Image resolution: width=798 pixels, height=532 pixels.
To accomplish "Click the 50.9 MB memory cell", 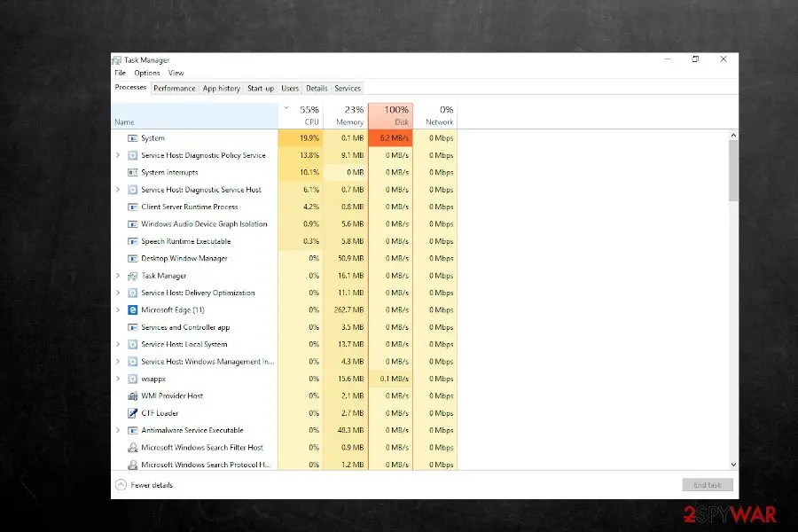I will [346, 258].
